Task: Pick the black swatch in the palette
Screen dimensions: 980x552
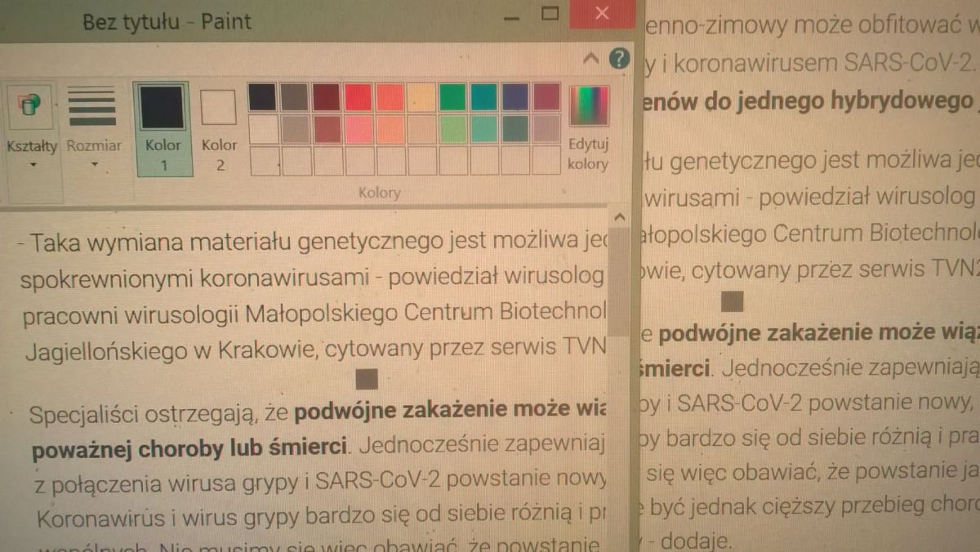Action: pos(262,97)
